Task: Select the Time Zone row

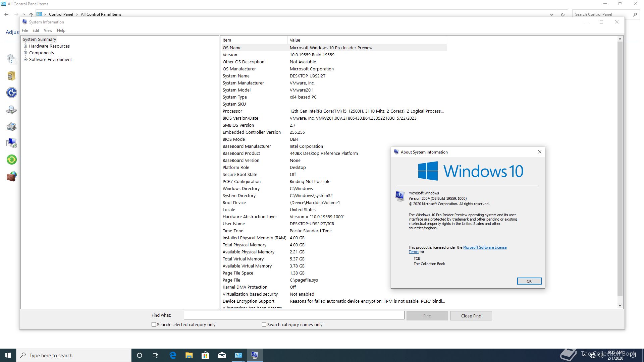Action: pos(334,231)
